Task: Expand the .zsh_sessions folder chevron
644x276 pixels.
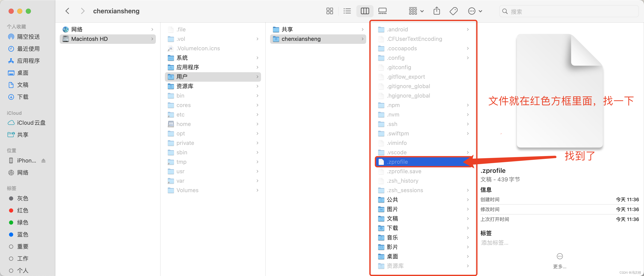Action: 468,190
